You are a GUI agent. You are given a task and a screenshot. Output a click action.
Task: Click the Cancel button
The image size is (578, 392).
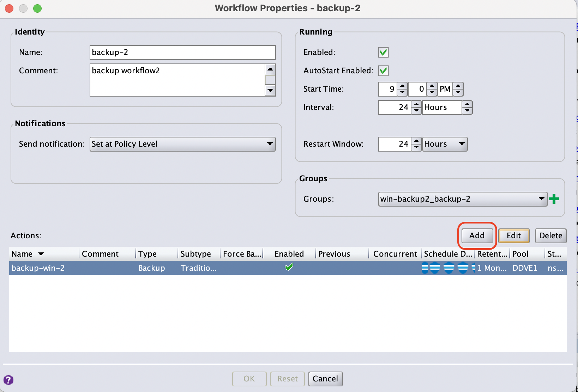tap(325, 379)
